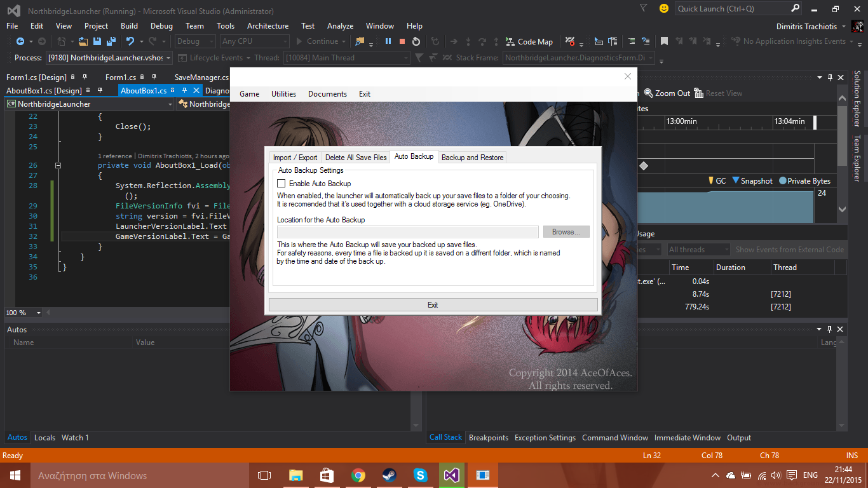868x488 pixels.
Task: Click the Undo arrow icon
Action: tap(130, 41)
